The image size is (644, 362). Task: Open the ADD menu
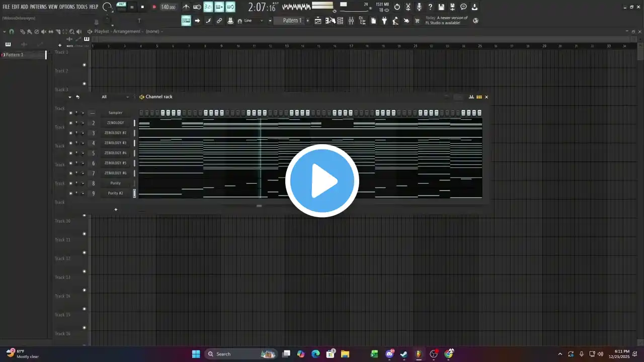25,7
